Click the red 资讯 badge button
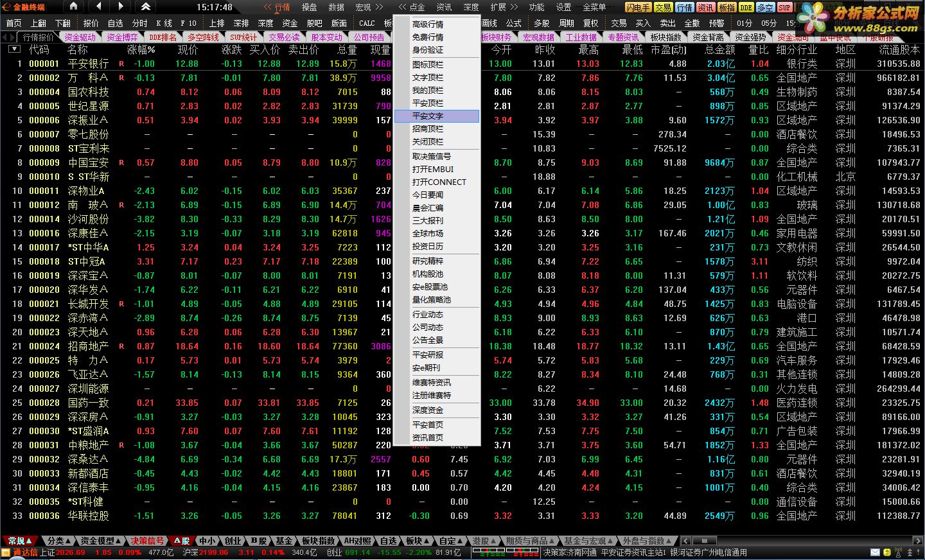The height and width of the screenshot is (560, 925). coord(705,7)
